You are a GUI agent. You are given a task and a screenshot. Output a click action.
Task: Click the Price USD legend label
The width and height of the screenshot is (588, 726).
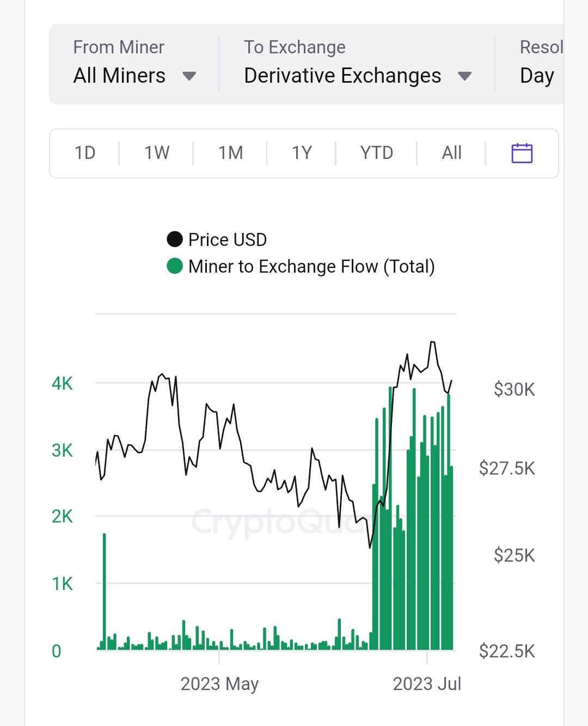[228, 239]
